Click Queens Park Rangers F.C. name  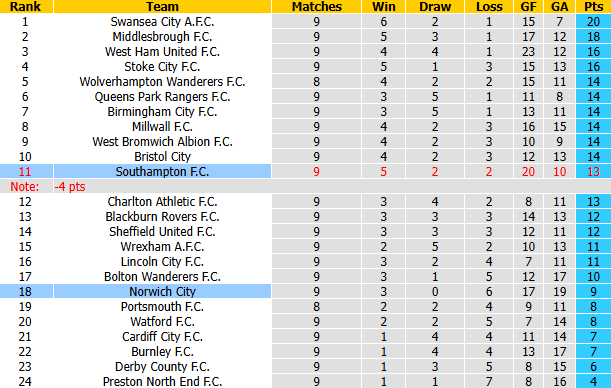pos(162,97)
